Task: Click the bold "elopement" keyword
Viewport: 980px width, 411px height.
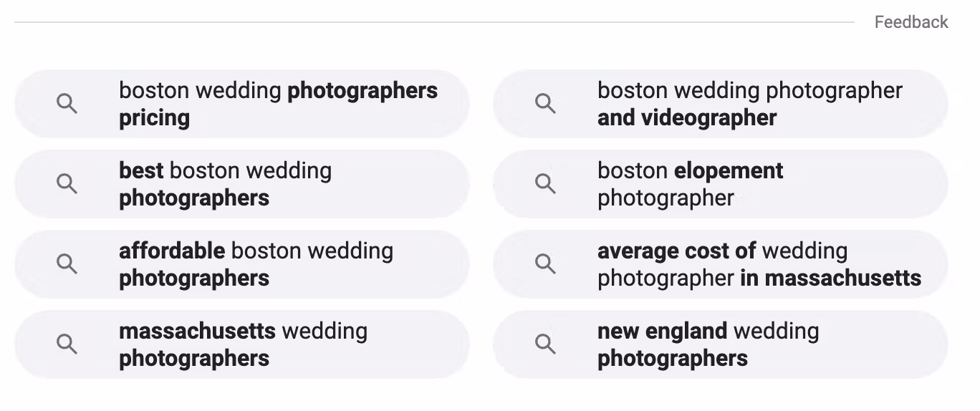Action: coord(729,171)
